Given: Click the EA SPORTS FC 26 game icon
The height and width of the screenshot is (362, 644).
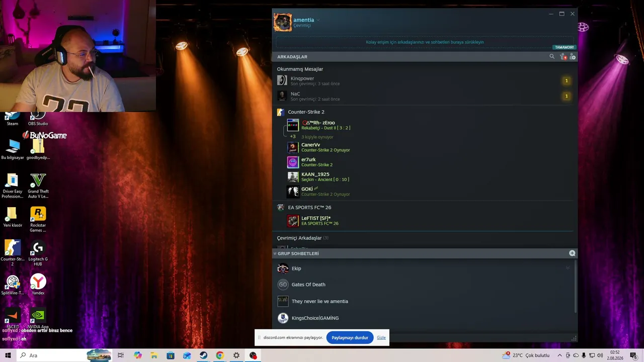Looking at the screenshot, I should pos(281,207).
